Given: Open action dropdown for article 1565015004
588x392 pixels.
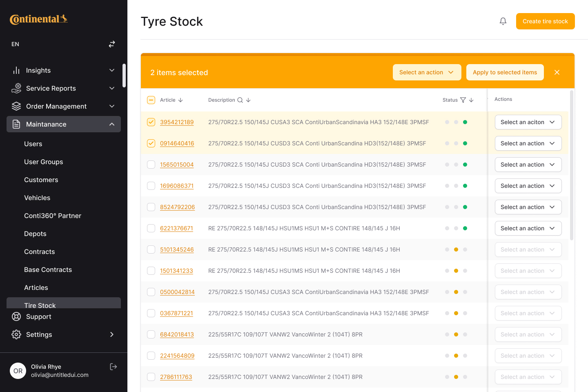Looking at the screenshot, I should click(x=528, y=165).
